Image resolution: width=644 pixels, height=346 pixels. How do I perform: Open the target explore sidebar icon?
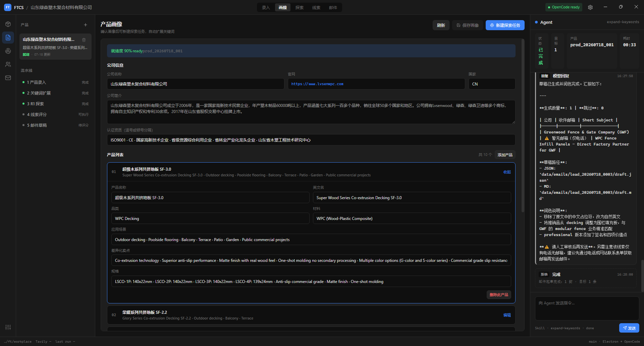pyautogui.click(x=8, y=51)
